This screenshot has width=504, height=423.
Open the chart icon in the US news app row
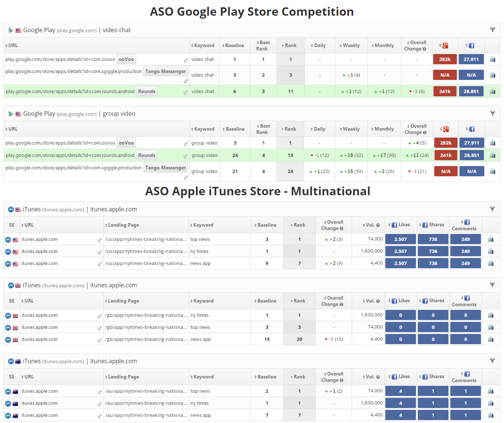491,263
